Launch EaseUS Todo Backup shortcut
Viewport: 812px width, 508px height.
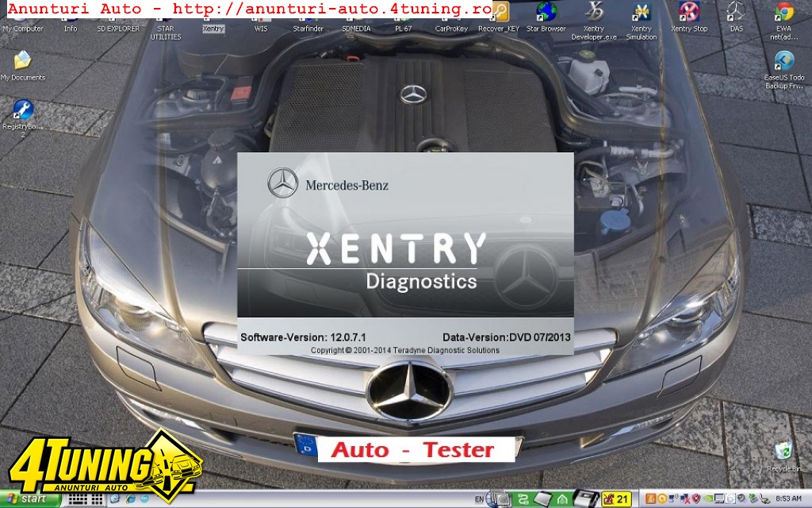pyautogui.click(x=784, y=70)
